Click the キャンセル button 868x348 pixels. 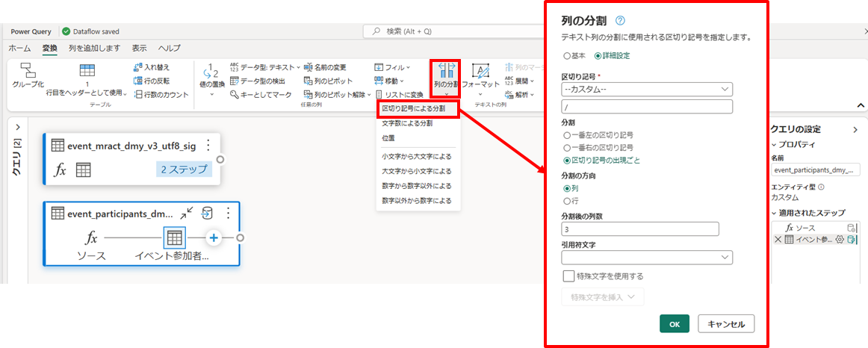pyautogui.click(x=726, y=324)
